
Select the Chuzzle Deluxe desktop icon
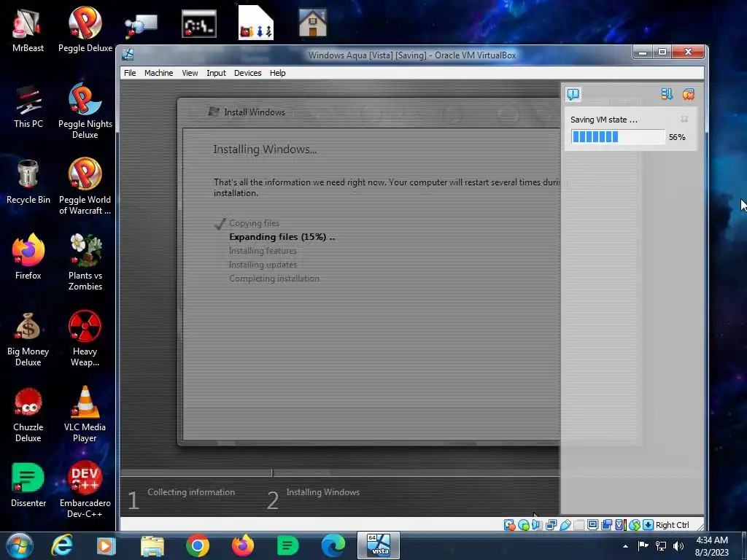coord(28,413)
